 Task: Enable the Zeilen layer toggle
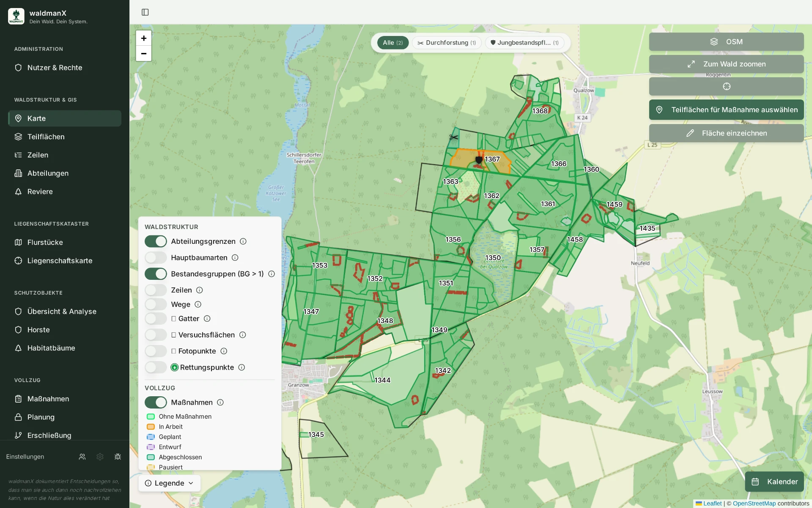tap(156, 290)
